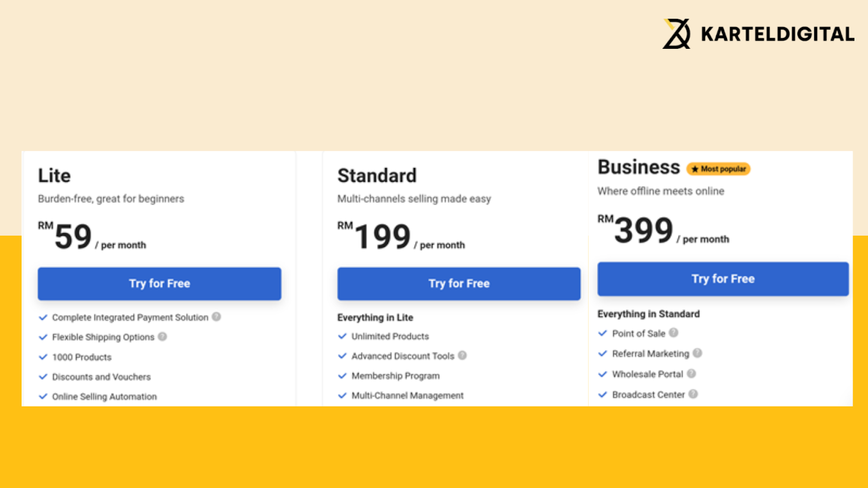Click the Membership Program feature
Viewport: 868px width, 488px height.
395,376
